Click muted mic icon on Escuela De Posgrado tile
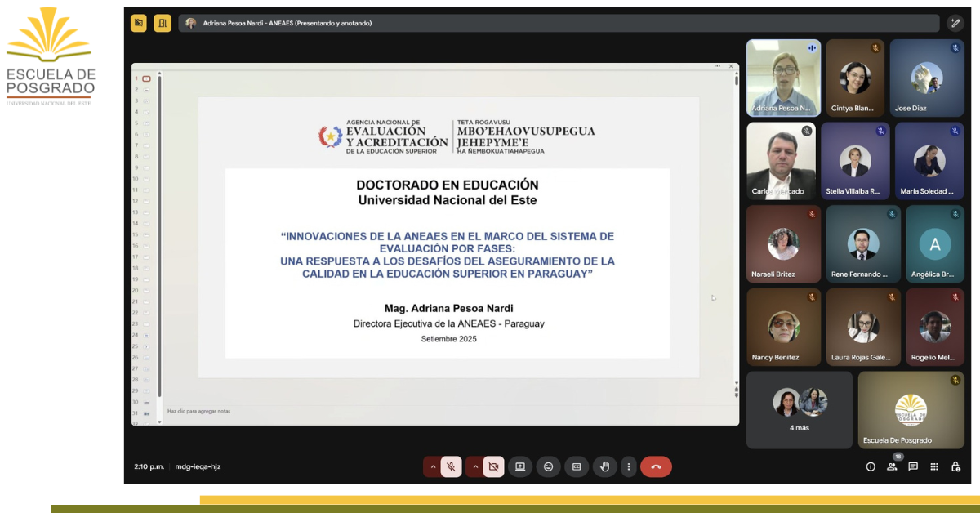This screenshot has width=980, height=513. click(x=955, y=380)
